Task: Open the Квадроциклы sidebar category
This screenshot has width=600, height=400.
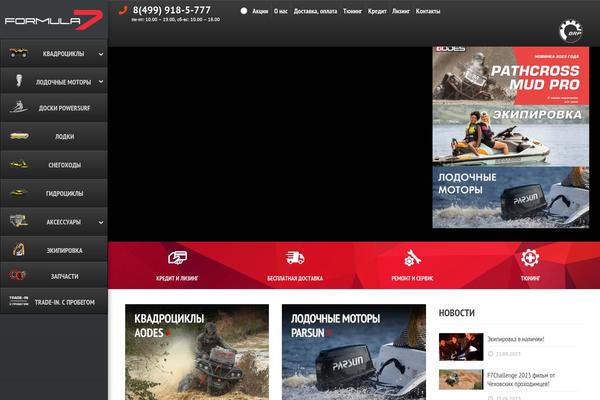Action: point(54,54)
